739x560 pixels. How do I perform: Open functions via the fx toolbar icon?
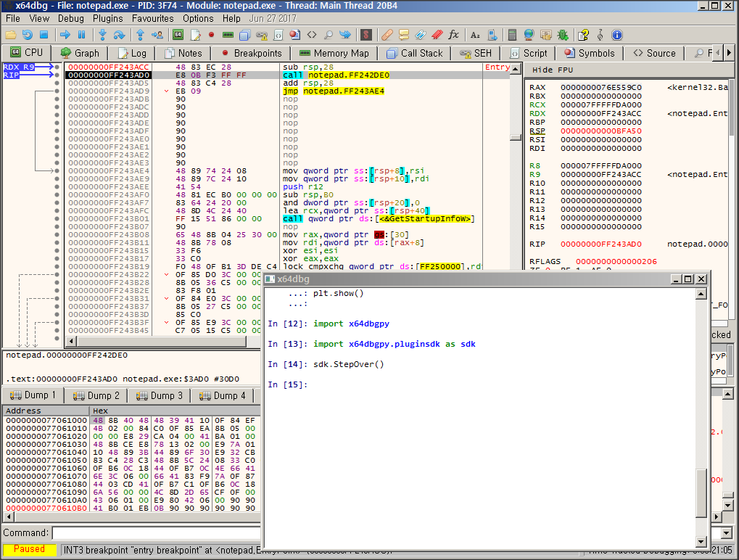[x=454, y=35]
